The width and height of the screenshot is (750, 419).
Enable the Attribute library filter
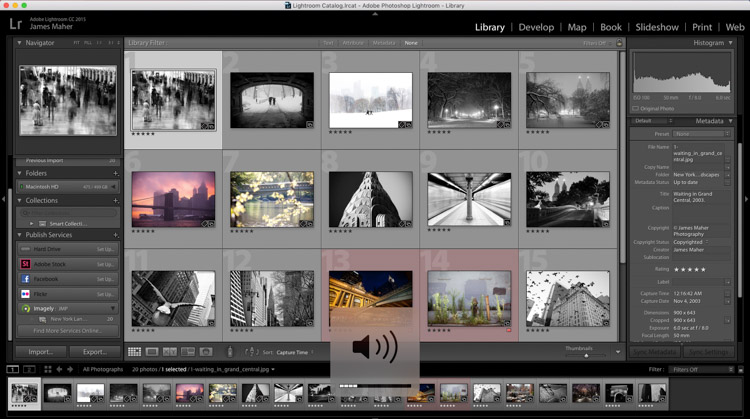[x=354, y=44]
